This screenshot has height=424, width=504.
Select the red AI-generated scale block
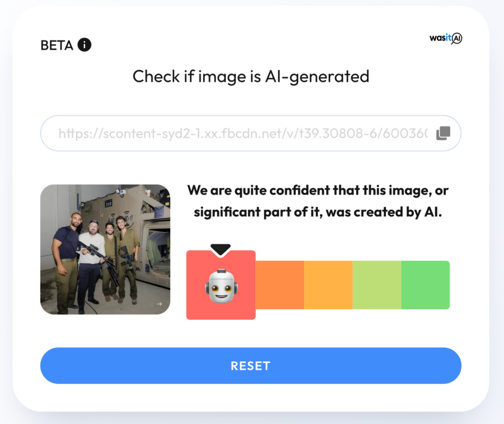pos(221,285)
